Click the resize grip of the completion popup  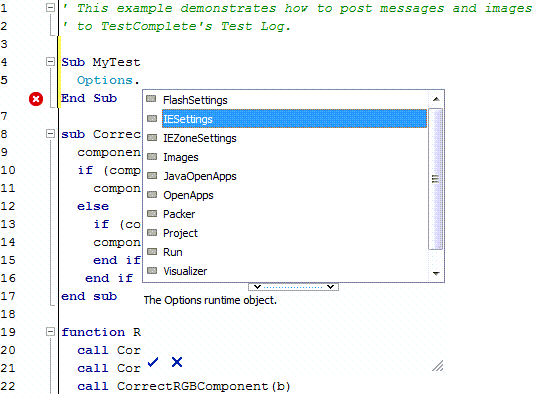(438, 366)
